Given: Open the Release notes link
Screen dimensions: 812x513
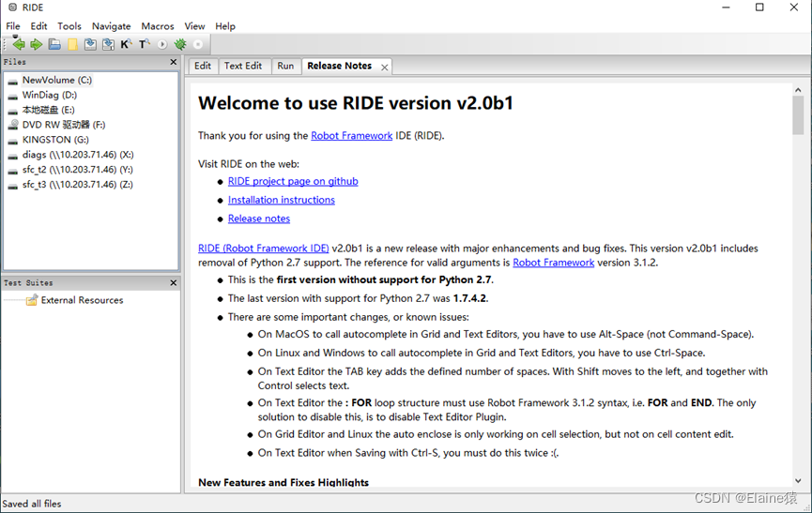Looking at the screenshot, I should [259, 219].
